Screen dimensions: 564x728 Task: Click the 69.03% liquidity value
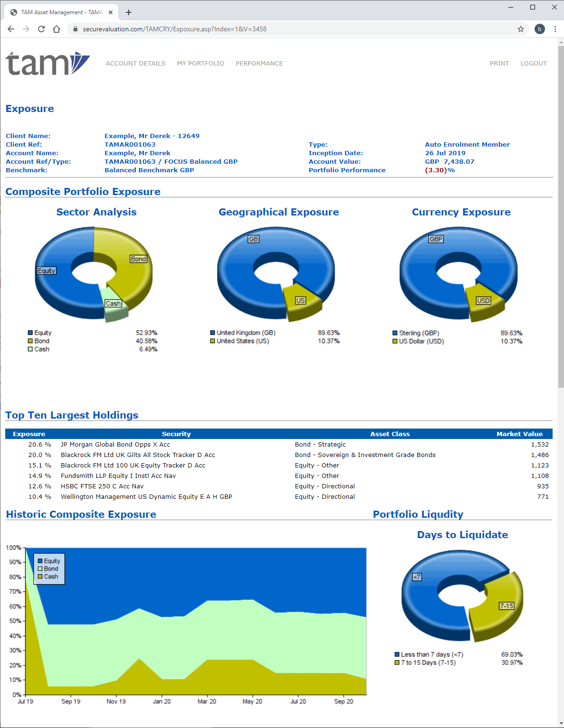click(x=512, y=654)
